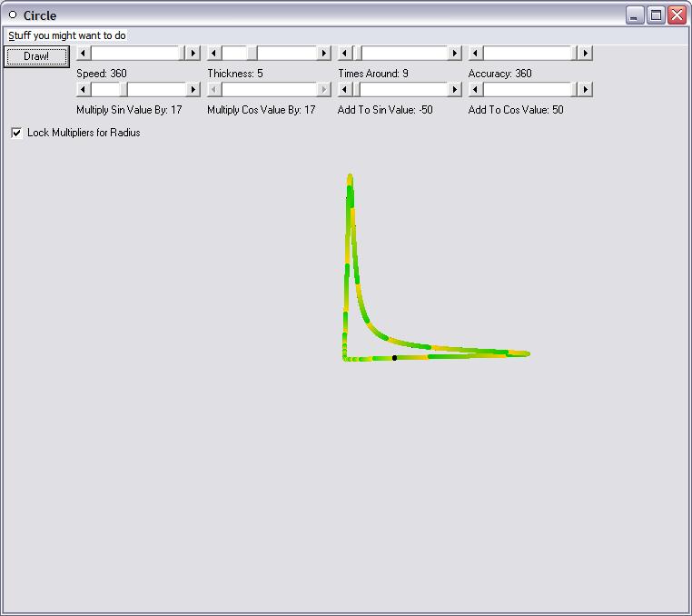Click the left arrow of the Speed scrollbar

coord(84,54)
